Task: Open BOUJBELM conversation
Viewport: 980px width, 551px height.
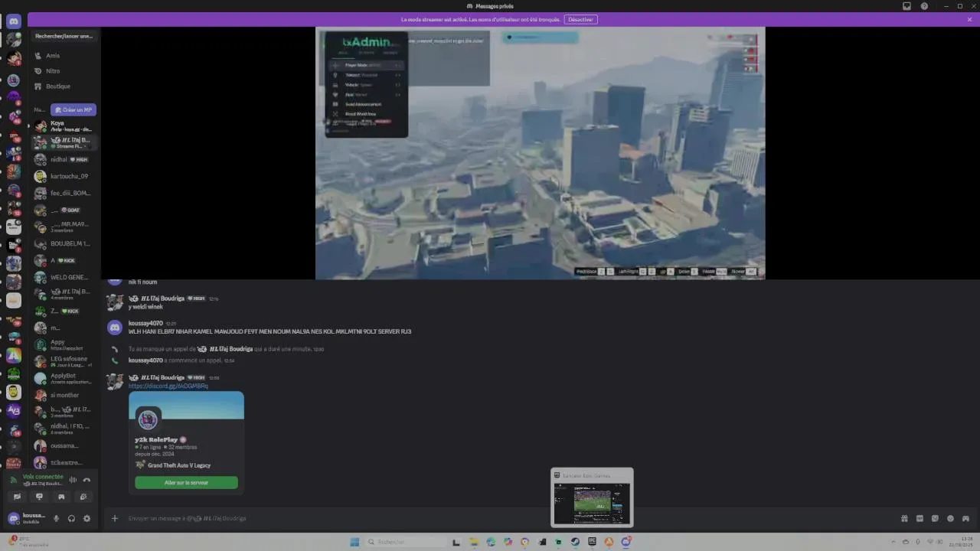Action: pyautogui.click(x=64, y=243)
